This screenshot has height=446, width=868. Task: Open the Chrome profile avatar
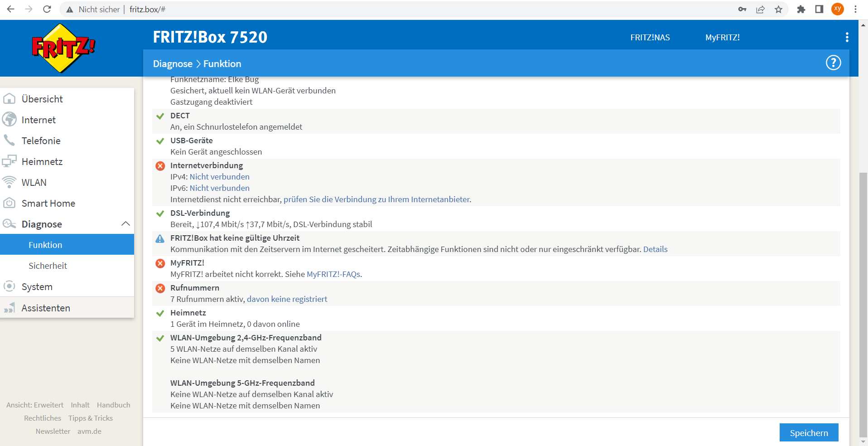click(838, 9)
